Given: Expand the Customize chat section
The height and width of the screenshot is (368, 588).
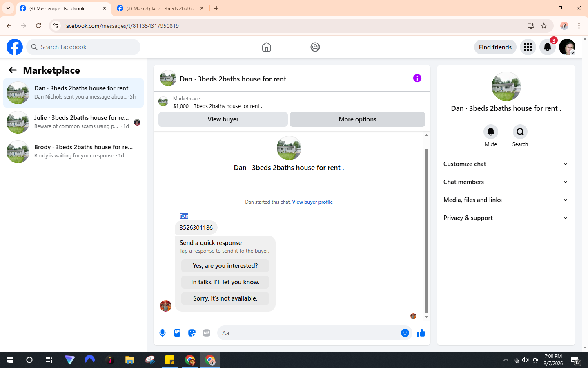Looking at the screenshot, I should tap(506, 164).
